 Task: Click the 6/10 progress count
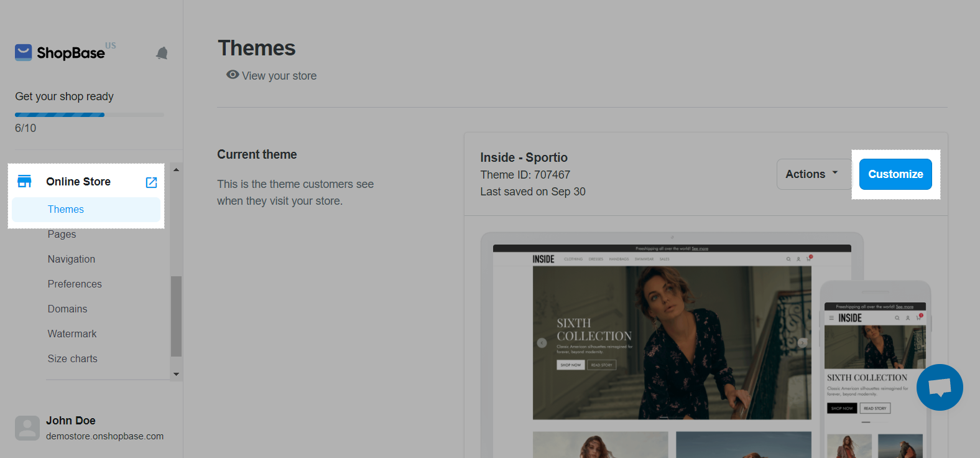click(25, 128)
